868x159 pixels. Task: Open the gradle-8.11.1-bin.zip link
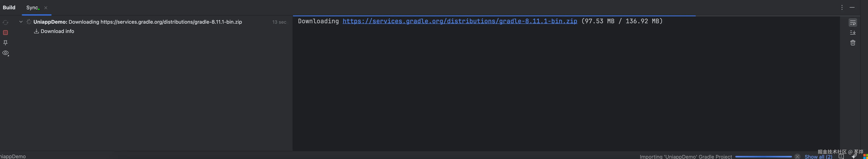pos(459,21)
